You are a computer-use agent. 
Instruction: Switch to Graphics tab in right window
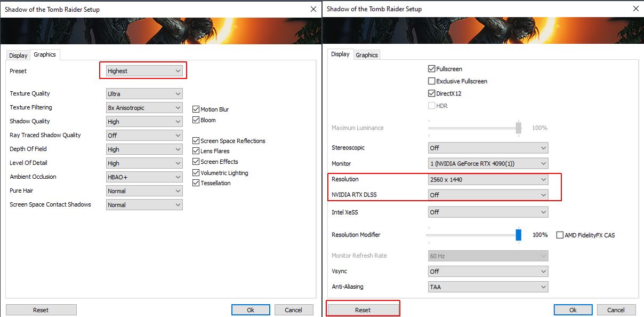[x=367, y=55]
